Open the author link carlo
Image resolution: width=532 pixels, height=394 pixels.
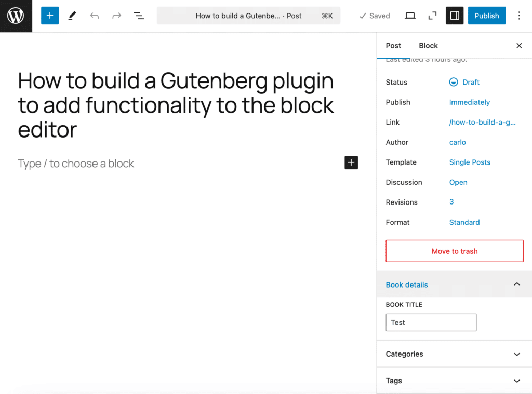point(457,142)
